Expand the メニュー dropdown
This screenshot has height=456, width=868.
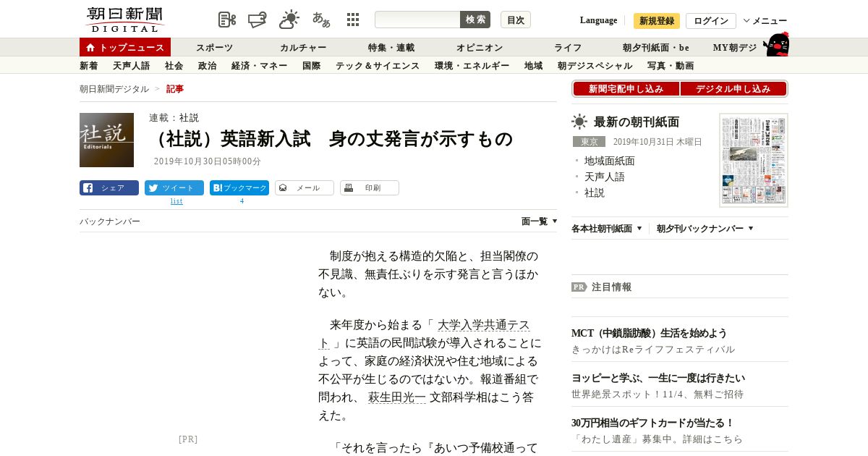coord(765,20)
